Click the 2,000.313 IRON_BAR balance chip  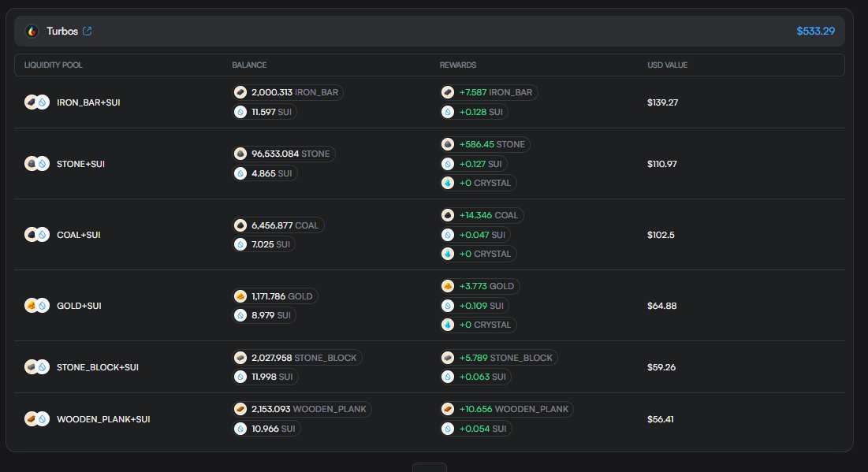[288, 92]
